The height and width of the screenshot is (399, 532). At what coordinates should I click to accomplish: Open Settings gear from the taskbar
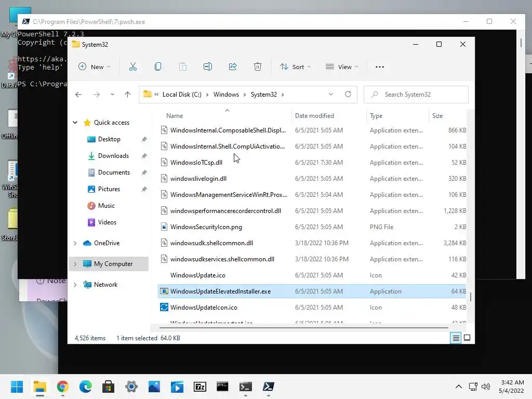point(131,387)
